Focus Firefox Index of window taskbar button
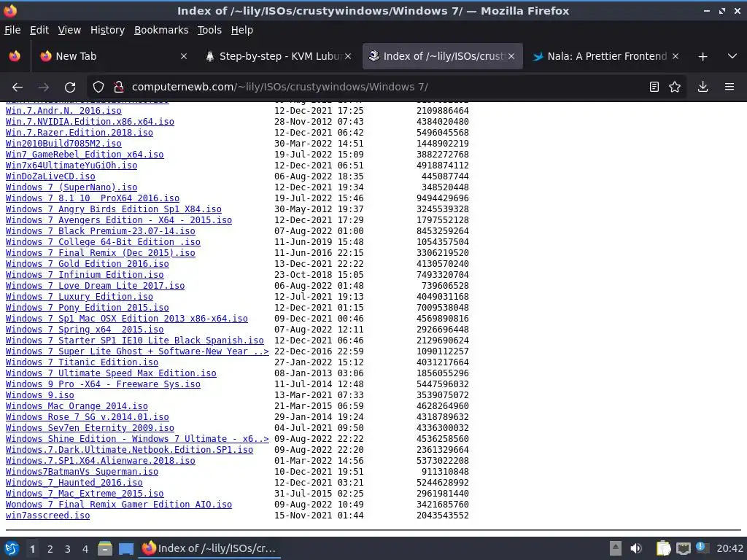 209,548
